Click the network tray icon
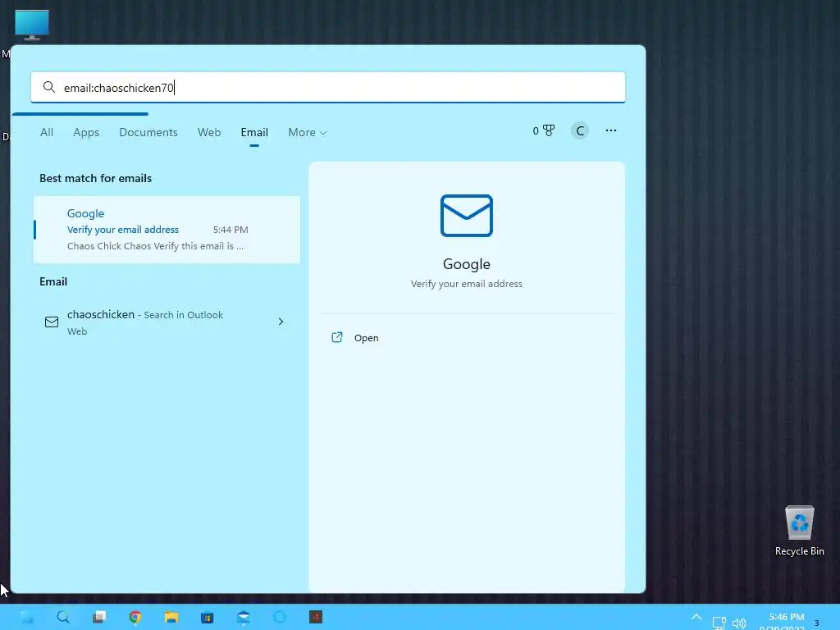Screen dimensions: 840x630 coord(719,623)
